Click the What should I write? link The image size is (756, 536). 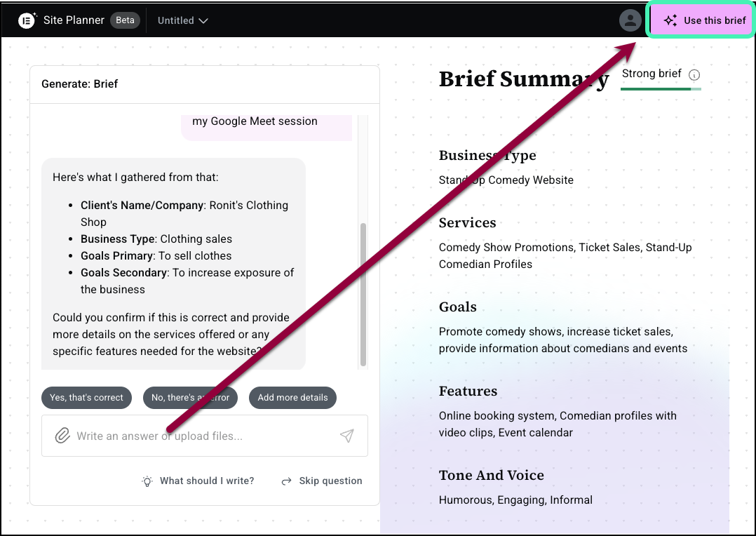[207, 481]
